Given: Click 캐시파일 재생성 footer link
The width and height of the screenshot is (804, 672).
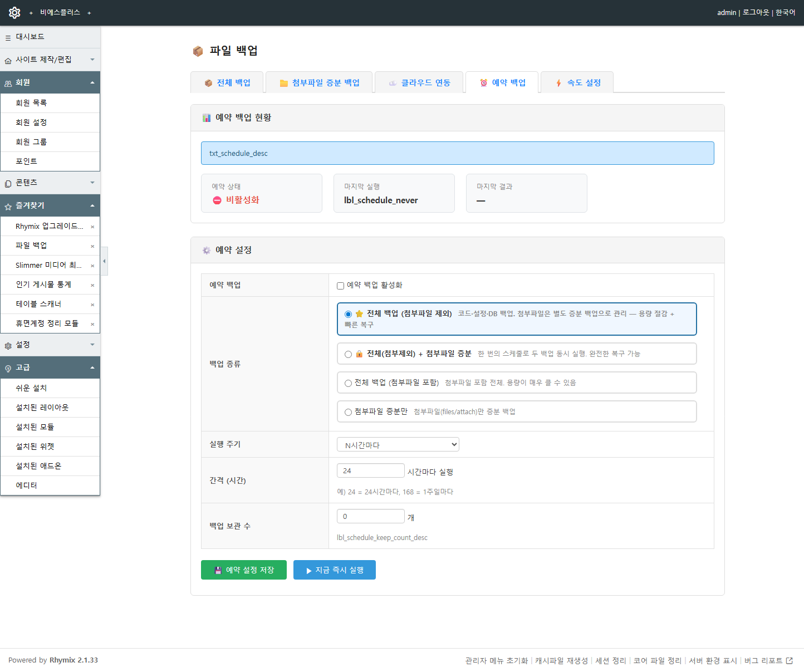Looking at the screenshot, I should (561, 660).
